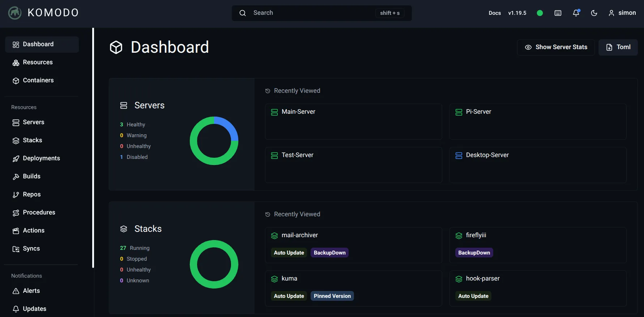
Task: Open the kuma stack card
Action: click(x=353, y=288)
